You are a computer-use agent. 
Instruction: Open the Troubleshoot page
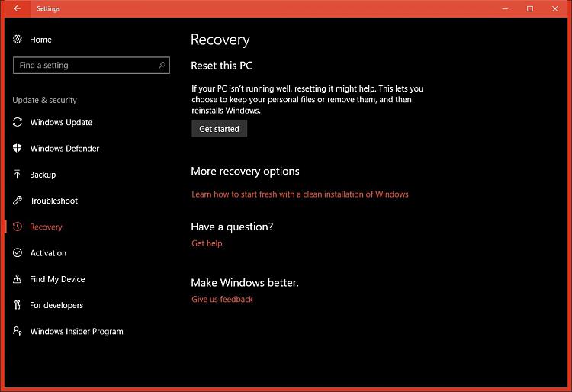click(53, 201)
